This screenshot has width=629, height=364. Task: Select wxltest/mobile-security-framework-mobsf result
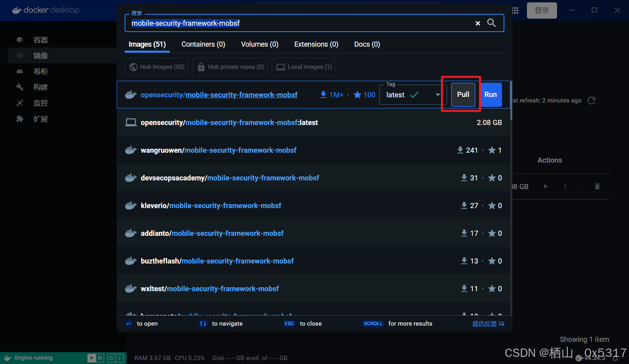point(313,289)
